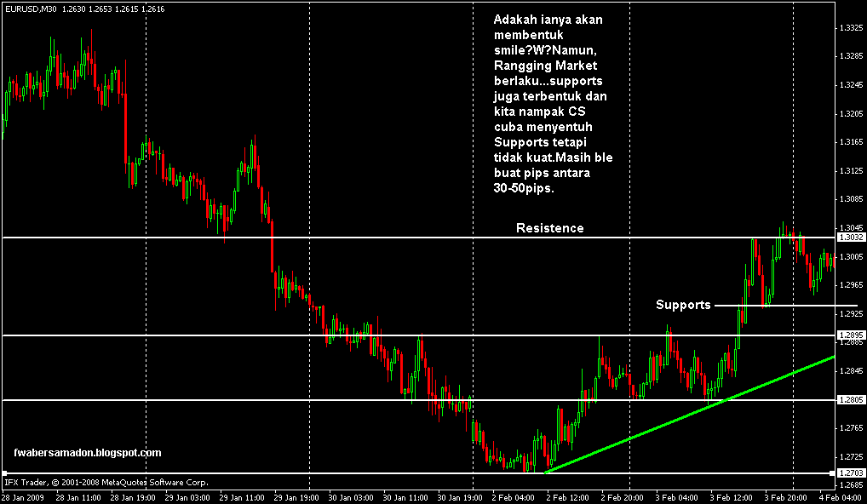Click the IFX Trader MetaQuotes copyright text

106,482
